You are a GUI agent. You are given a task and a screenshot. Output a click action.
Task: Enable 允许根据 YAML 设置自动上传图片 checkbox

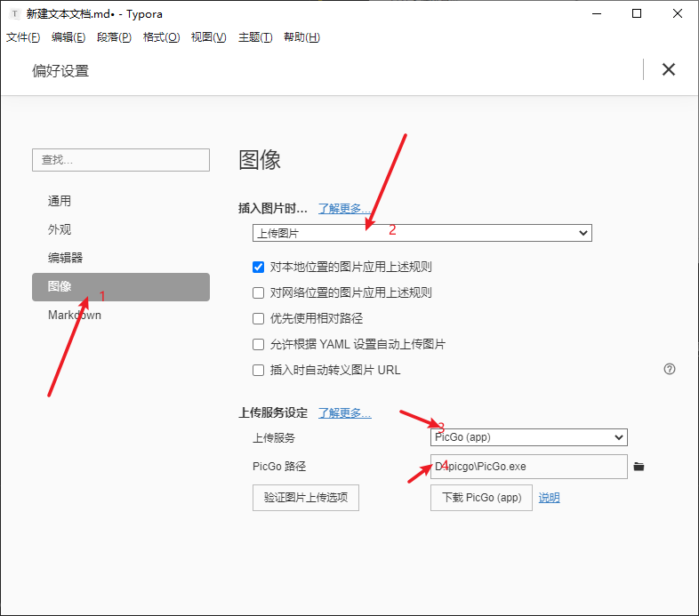(x=258, y=345)
